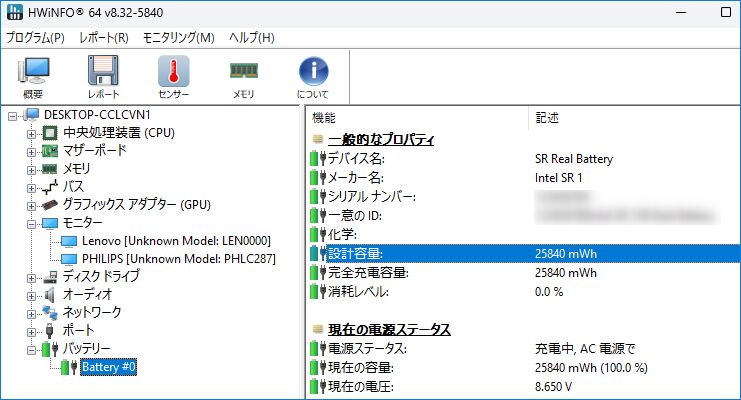Expand the ネットワーク tree node
This screenshot has height=400, width=741.
(x=31, y=313)
